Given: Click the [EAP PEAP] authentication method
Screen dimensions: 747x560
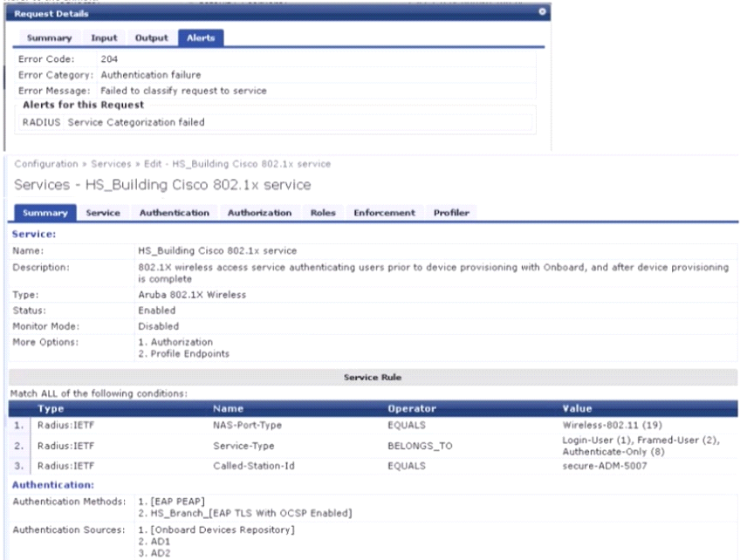Looking at the screenshot, I should click(x=172, y=502).
